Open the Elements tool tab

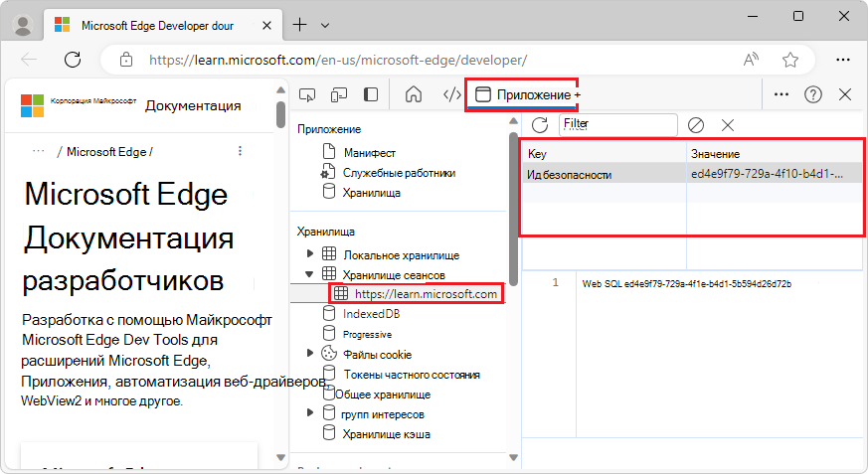pos(452,94)
